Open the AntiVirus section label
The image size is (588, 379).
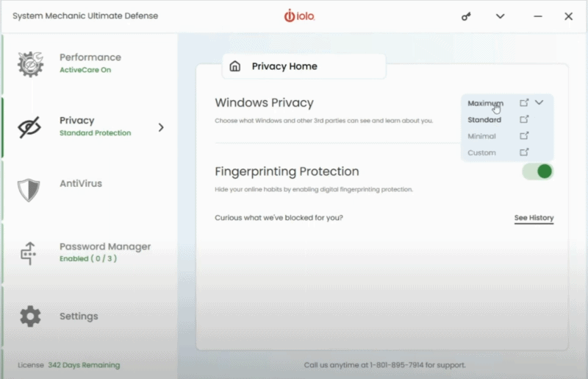tap(81, 184)
